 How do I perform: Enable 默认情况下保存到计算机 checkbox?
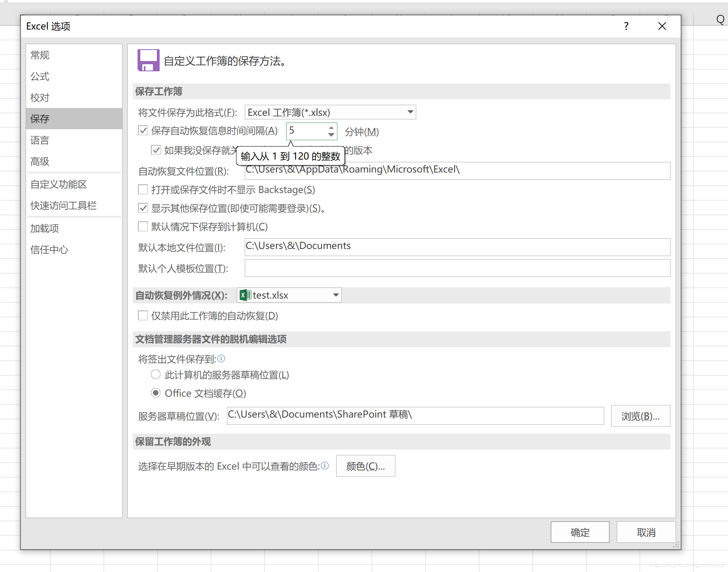(x=143, y=227)
